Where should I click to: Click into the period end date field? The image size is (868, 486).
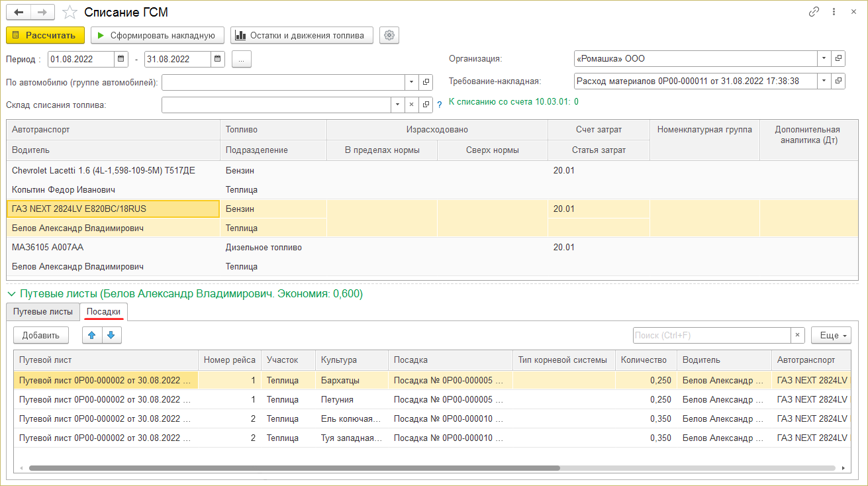coord(177,59)
